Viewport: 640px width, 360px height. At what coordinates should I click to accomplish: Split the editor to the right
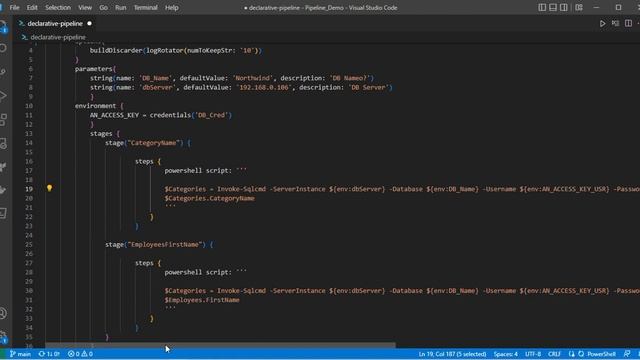tap(628, 24)
